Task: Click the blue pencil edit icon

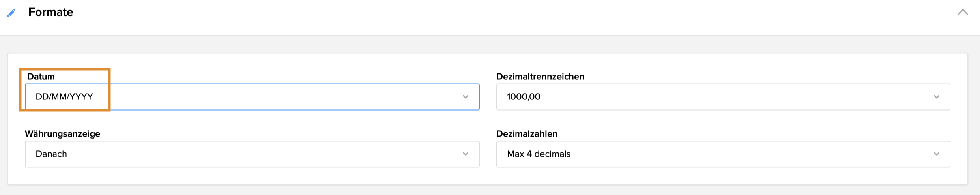Action: coord(11,13)
